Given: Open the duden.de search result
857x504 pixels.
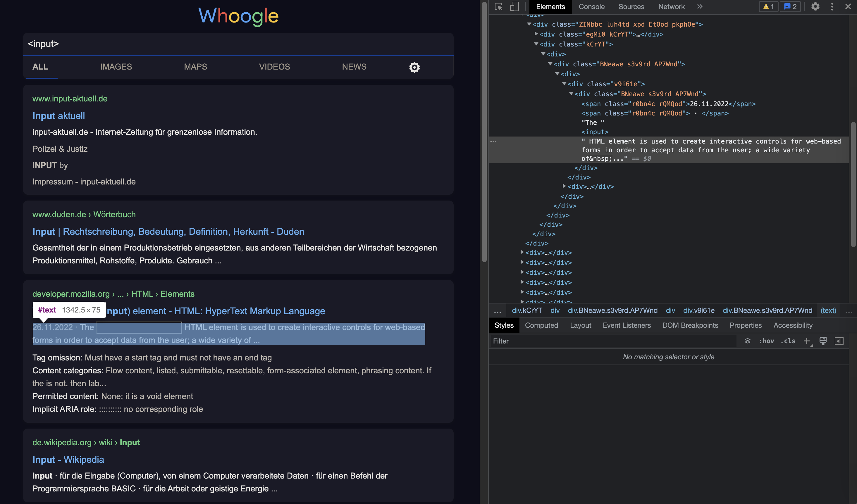Looking at the screenshot, I should [x=168, y=232].
